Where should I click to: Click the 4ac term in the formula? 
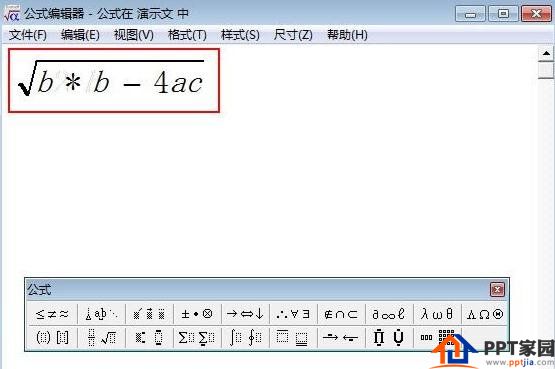178,82
